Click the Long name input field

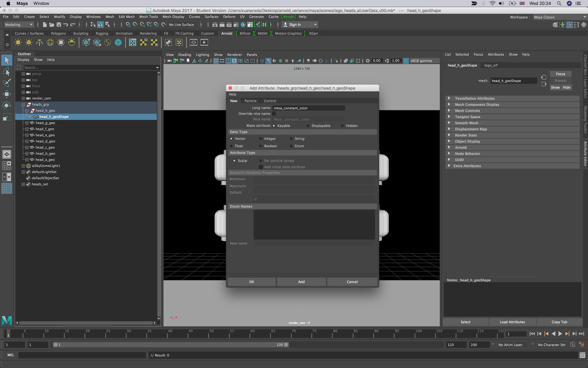coord(309,108)
